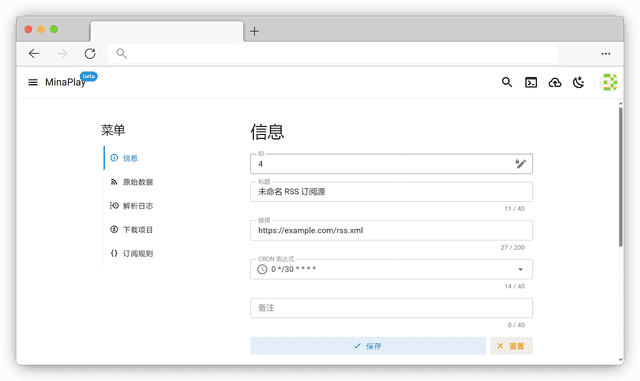The width and height of the screenshot is (640, 381).
Task: Click the 11 / 40 character counter
Action: [514, 209]
